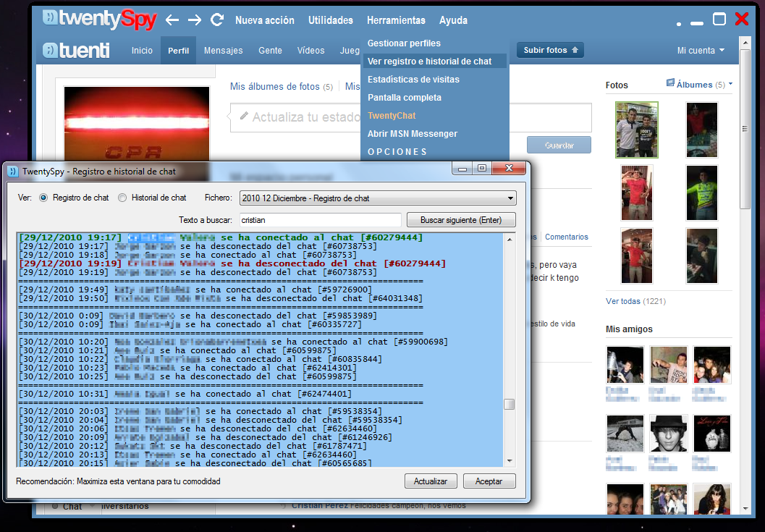Open the friend thumbnail with black hat
The width and height of the screenshot is (765, 532).
coord(669,434)
